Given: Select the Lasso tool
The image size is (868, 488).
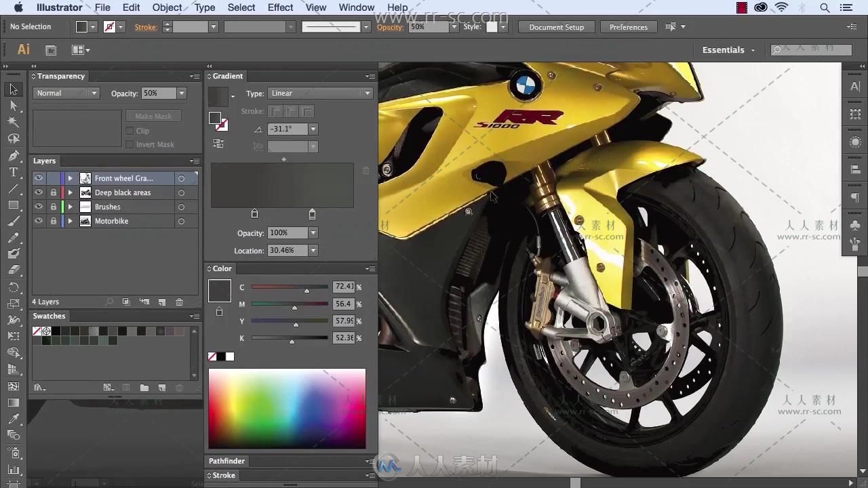Looking at the screenshot, I should (13, 139).
